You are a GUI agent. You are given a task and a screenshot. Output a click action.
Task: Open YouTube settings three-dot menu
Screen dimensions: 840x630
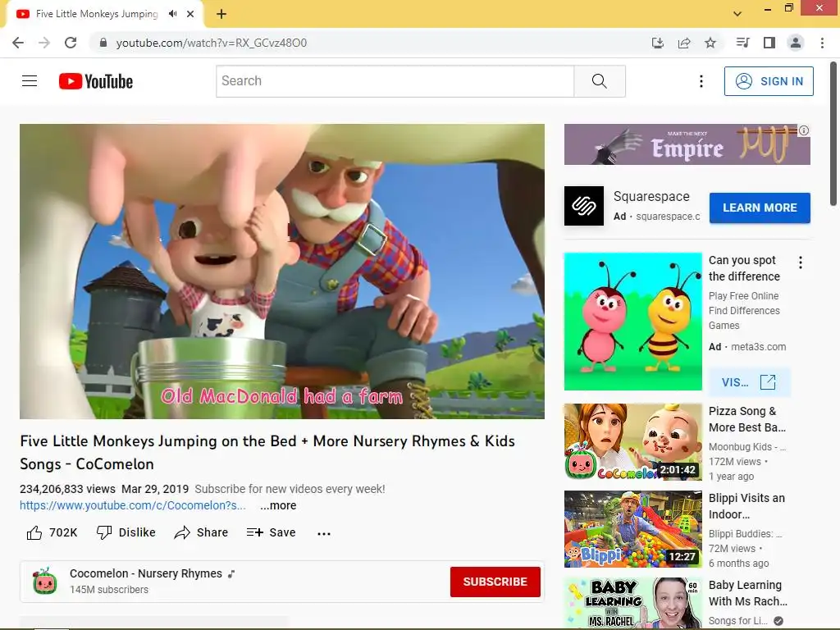point(701,81)
